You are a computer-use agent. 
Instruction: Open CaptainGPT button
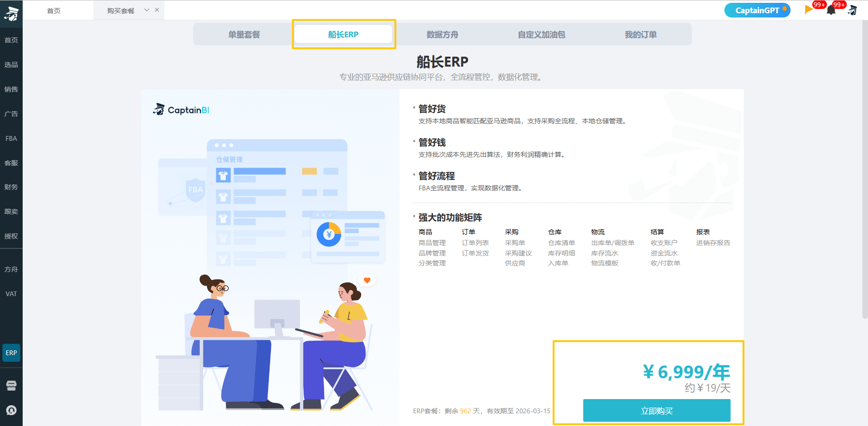coord(757,10)
